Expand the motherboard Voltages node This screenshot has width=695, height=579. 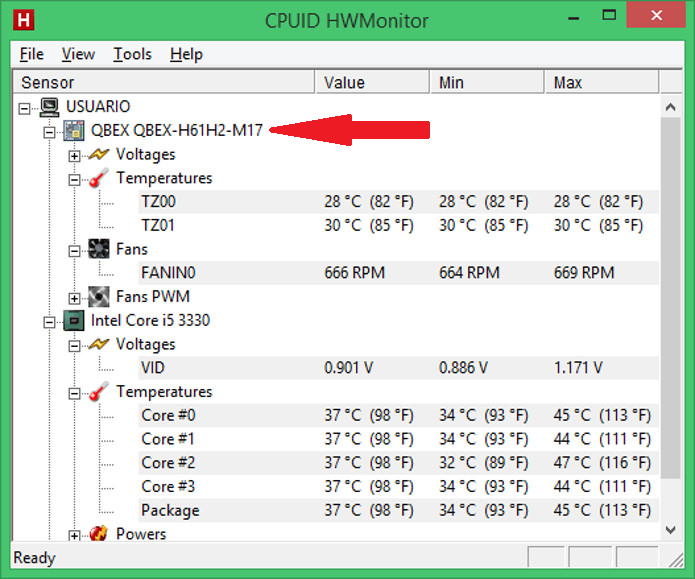click(x=74, y=156)
